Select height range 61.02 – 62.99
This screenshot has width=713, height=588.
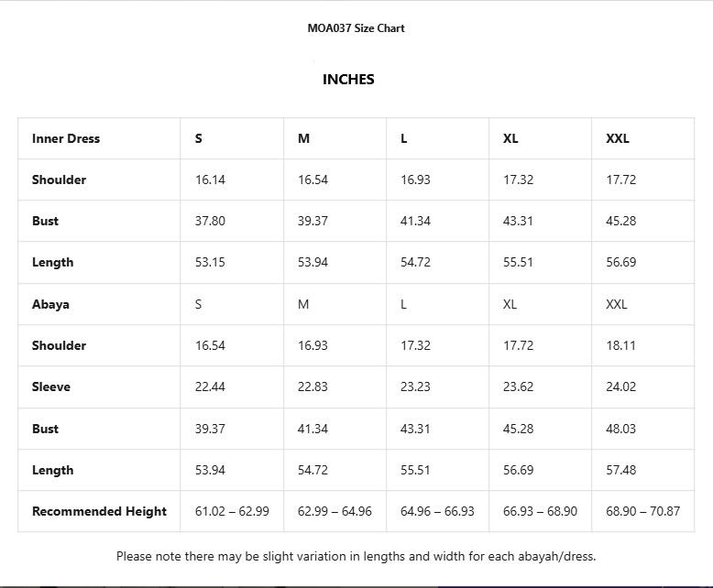232,511
